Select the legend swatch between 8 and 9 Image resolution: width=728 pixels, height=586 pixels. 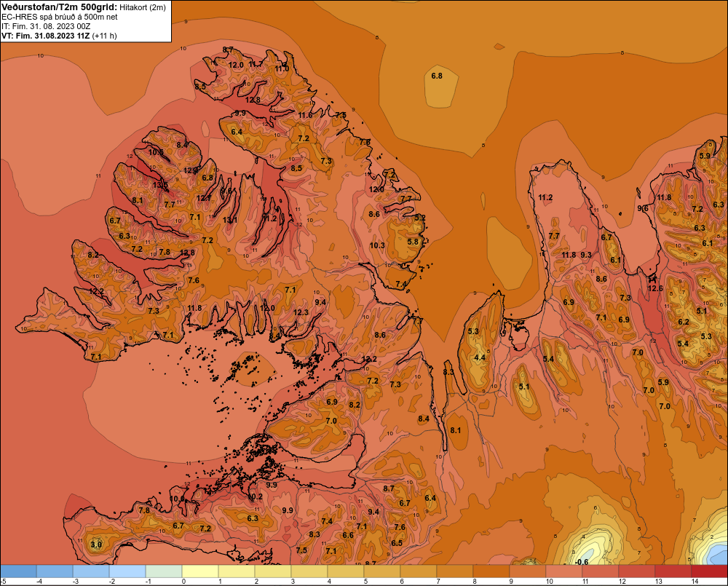pos(491,571)
